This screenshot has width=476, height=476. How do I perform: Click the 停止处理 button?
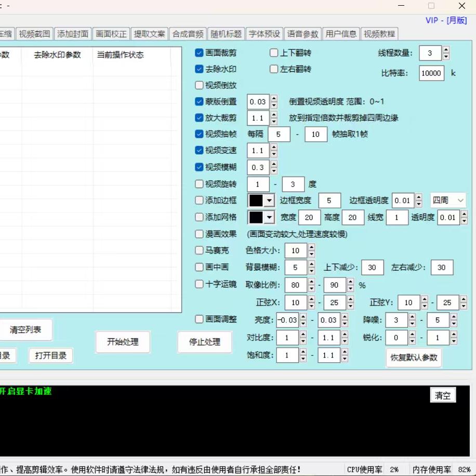tap(205, 342)
